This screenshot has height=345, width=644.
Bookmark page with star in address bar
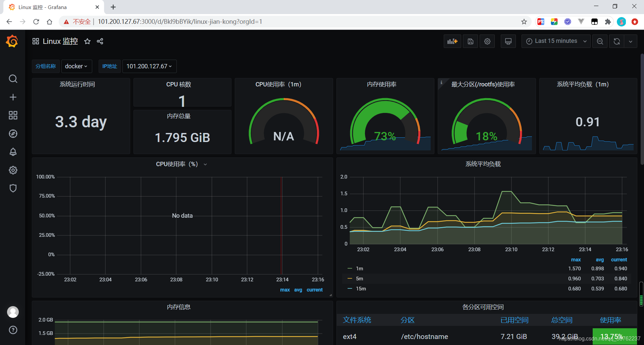(524, 22)
